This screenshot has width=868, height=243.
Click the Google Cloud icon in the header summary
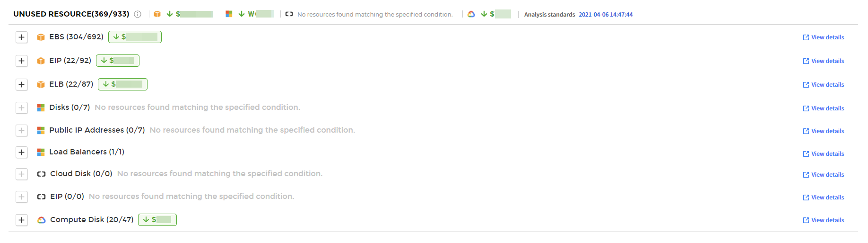point(471,14)
